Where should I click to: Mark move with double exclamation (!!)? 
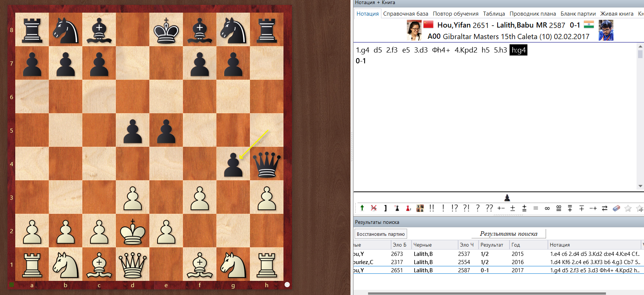click(x=432, y=208)
